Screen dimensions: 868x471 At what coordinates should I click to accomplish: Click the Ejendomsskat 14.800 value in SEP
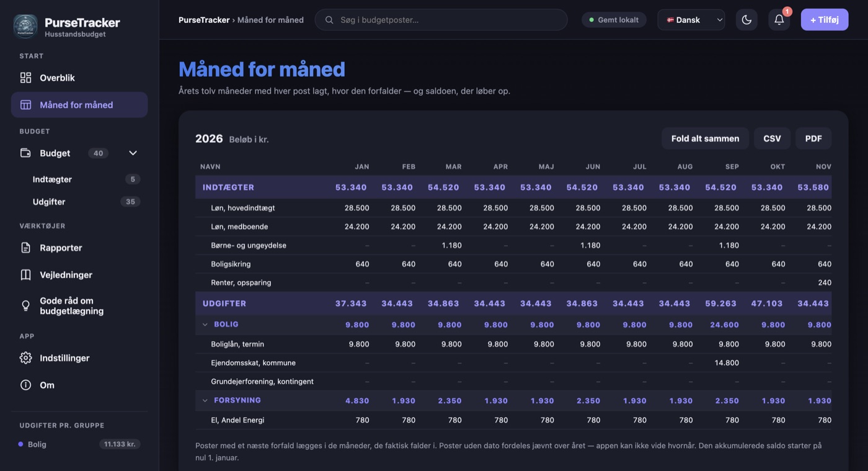(727, 362)
